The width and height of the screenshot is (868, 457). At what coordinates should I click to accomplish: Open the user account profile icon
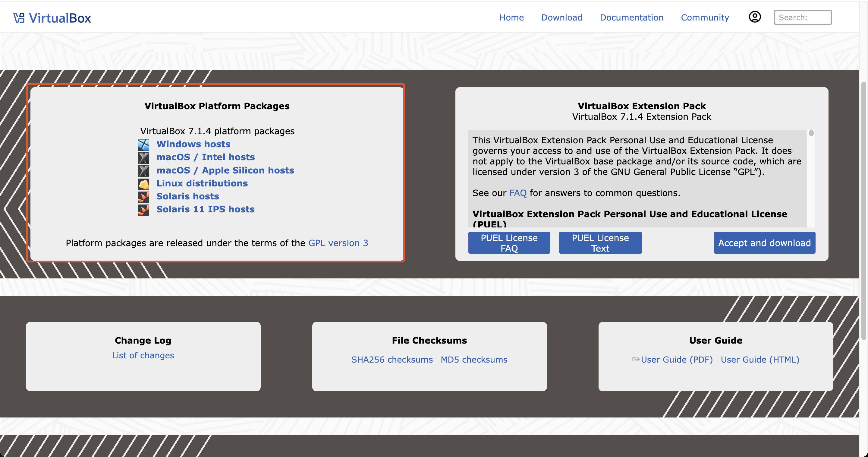(x=755, y=17)
